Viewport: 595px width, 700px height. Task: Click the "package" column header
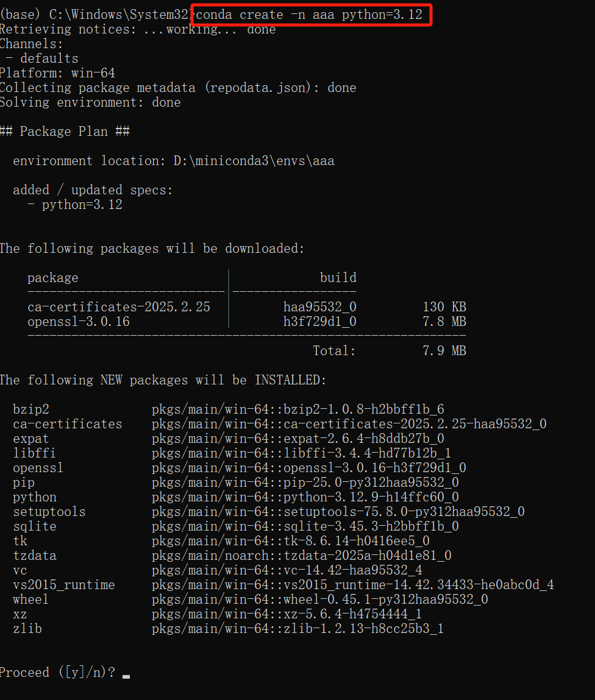[x=53, y=278]
